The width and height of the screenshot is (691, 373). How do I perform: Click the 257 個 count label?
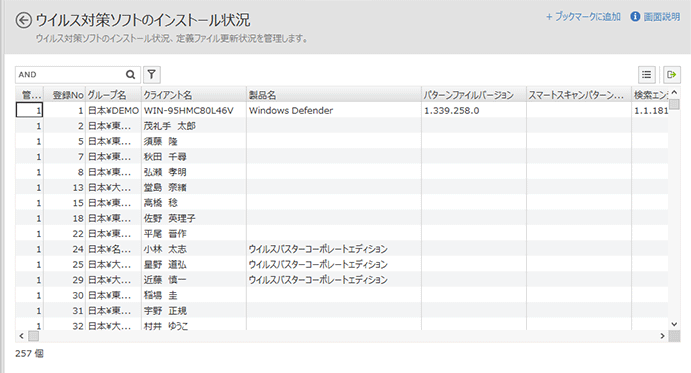tap(29, 354)
